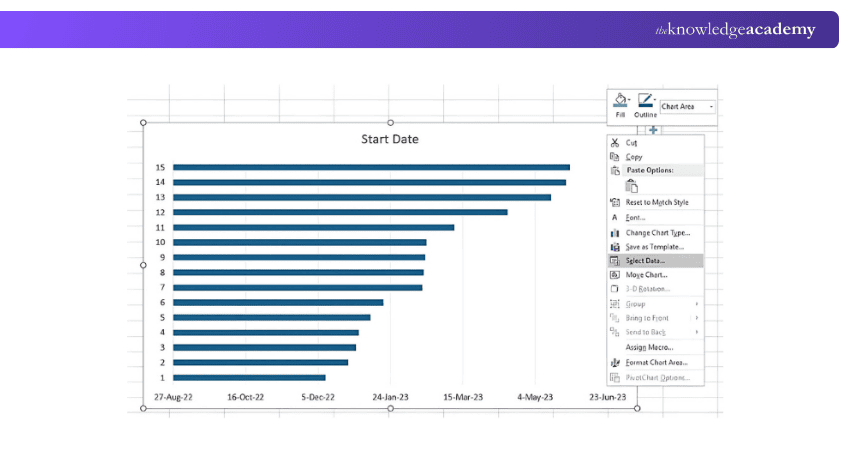This screenshot has width=850, height=450.
Task: Click the Send to Back icon
Action: coord(615,332)
